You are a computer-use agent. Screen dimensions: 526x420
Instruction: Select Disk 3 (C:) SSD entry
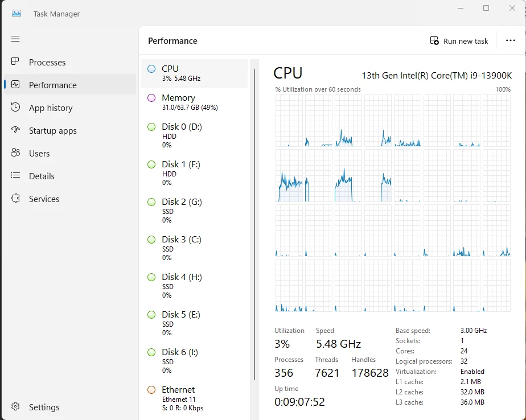point(194,248)
